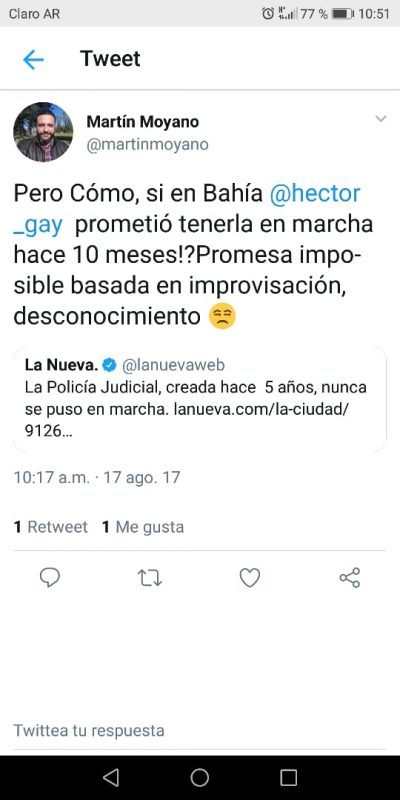400x800 pixels.
Task: View the 1 Retweet list
Action: pos(51,527)
